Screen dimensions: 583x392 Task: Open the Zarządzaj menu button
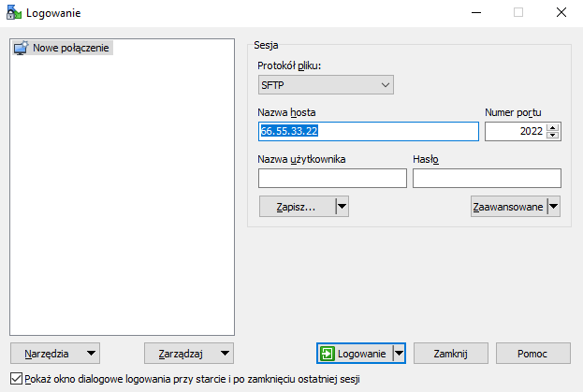click(x=189, y=353)
